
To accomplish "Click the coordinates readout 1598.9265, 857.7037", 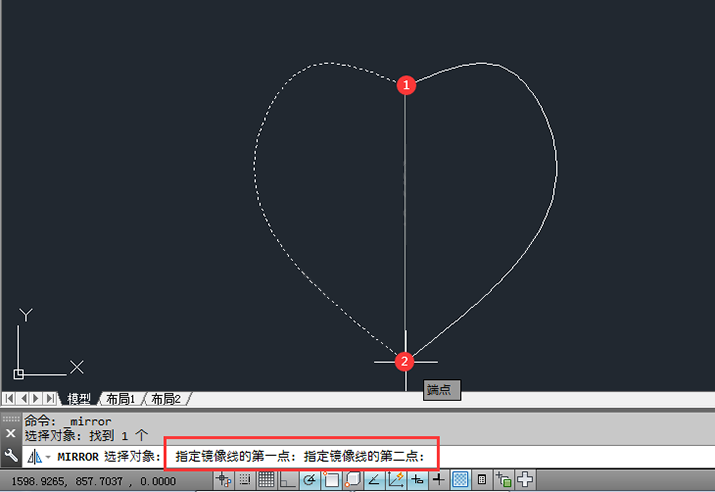I will coord(93,481).
